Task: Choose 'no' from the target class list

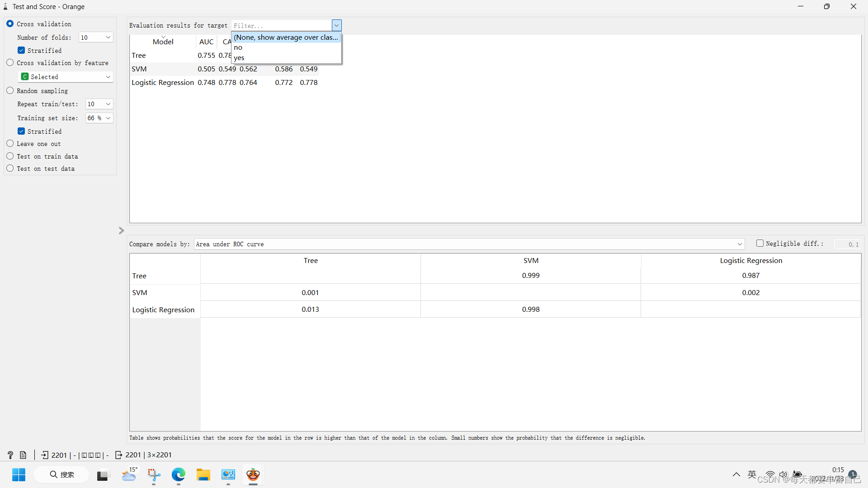Action: click(x=238, y=47)
